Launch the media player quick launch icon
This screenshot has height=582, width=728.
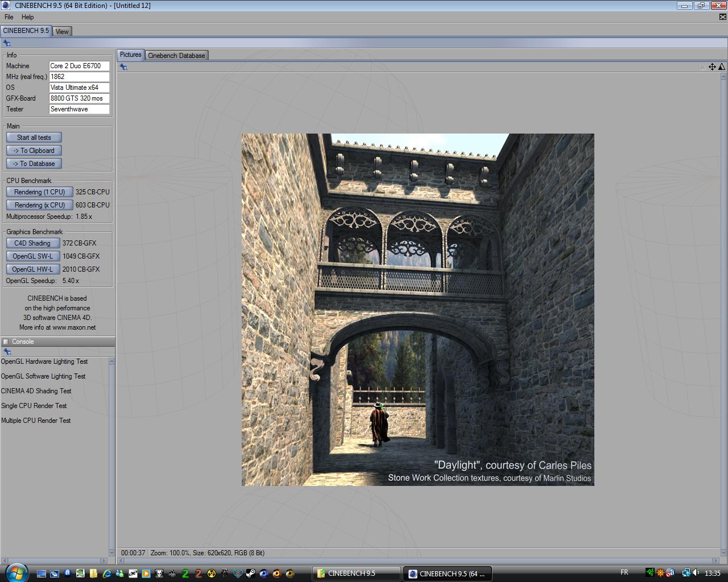146,573
